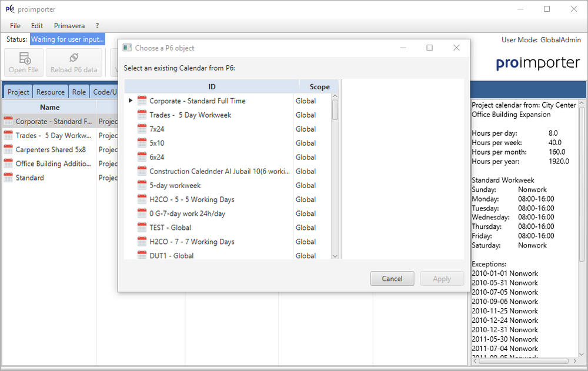Click calendar icon next to 5-day workweek
The image size is (588, 371).
[142, 185]
